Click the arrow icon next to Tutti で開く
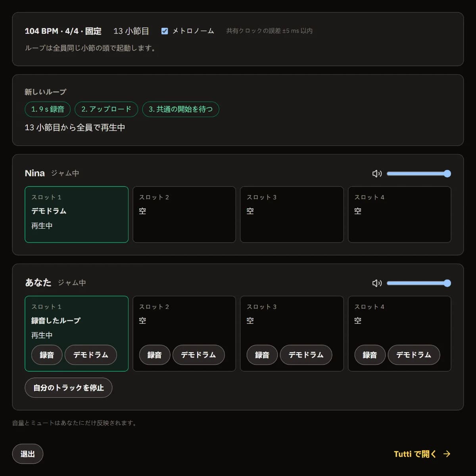This screenshot has width=476, height=476. pos(447,454)
